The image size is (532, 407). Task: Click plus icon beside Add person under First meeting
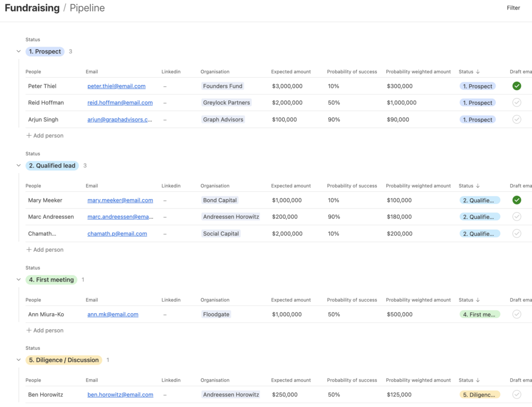tap(29, 330)
